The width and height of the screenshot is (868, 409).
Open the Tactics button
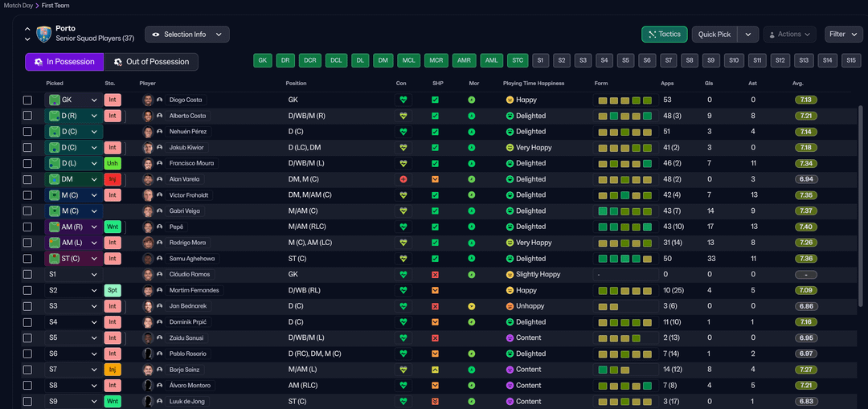(664, 35)
